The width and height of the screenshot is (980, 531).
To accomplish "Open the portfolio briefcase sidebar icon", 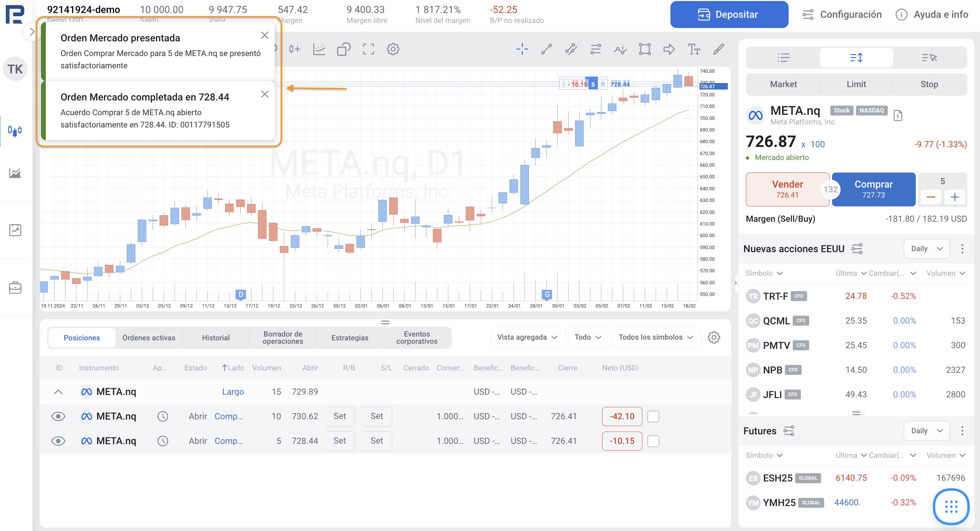I will coord(15,288).
